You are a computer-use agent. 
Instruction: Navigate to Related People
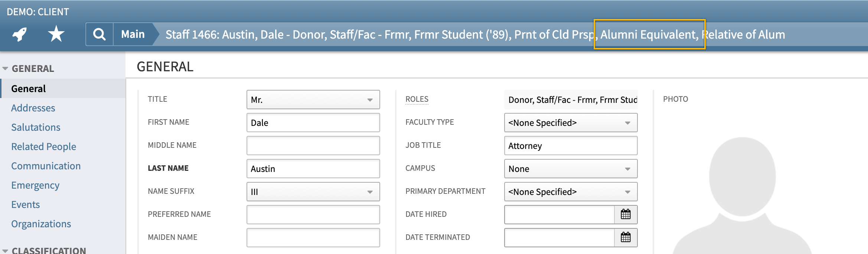(43, 146)
